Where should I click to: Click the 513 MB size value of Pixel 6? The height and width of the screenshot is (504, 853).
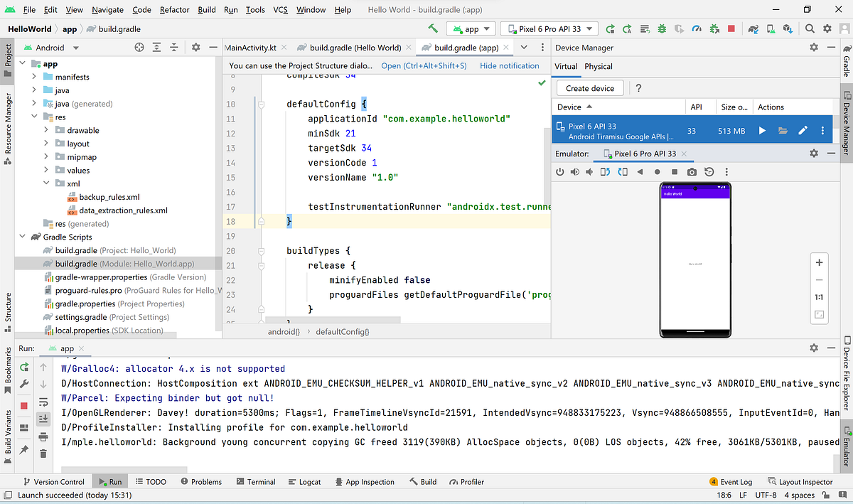click(x=734, y=130)
